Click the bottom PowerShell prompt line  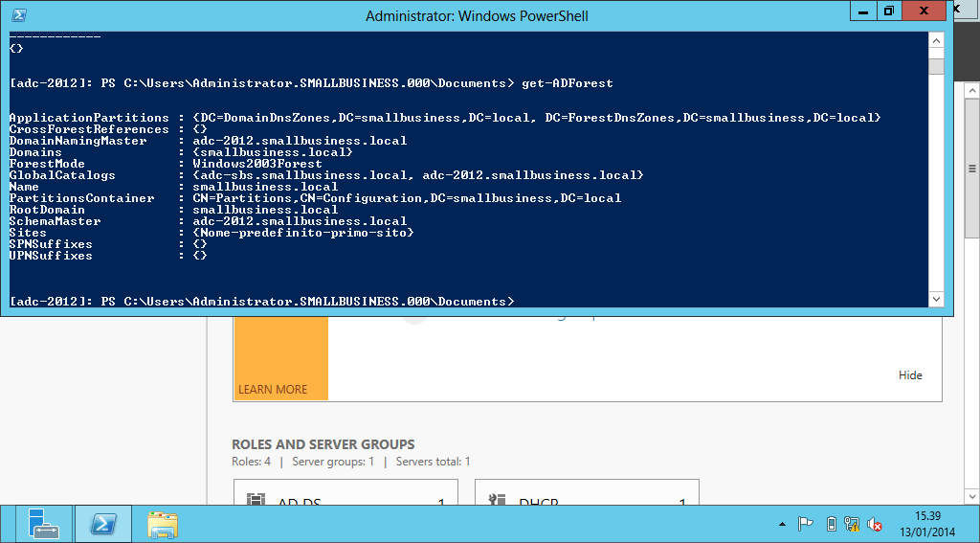click(262, 302)
